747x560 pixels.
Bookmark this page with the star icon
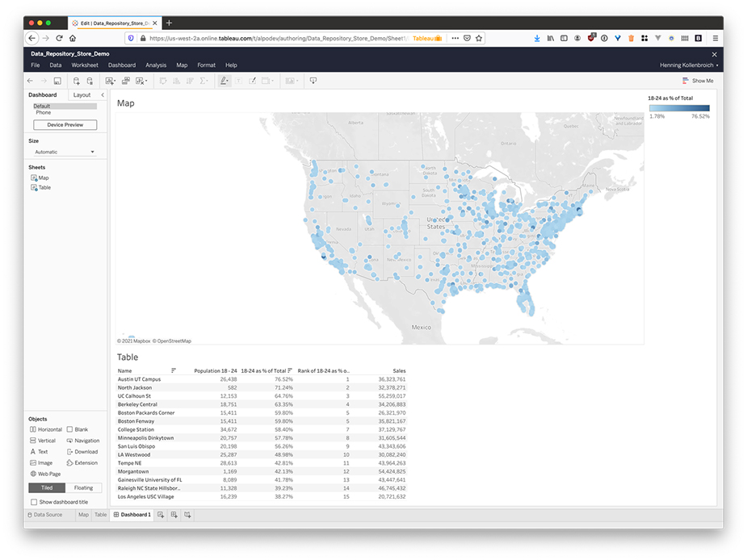[479, 38]
